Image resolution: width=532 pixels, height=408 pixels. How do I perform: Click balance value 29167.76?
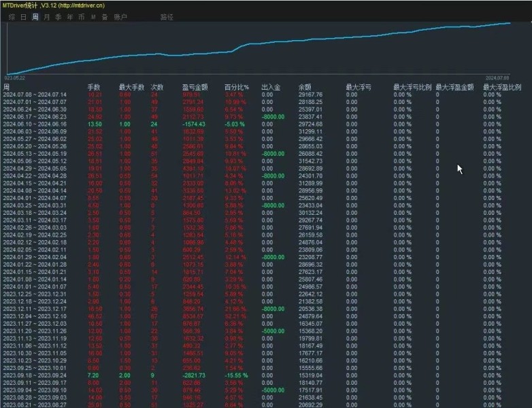coord(310,95)
